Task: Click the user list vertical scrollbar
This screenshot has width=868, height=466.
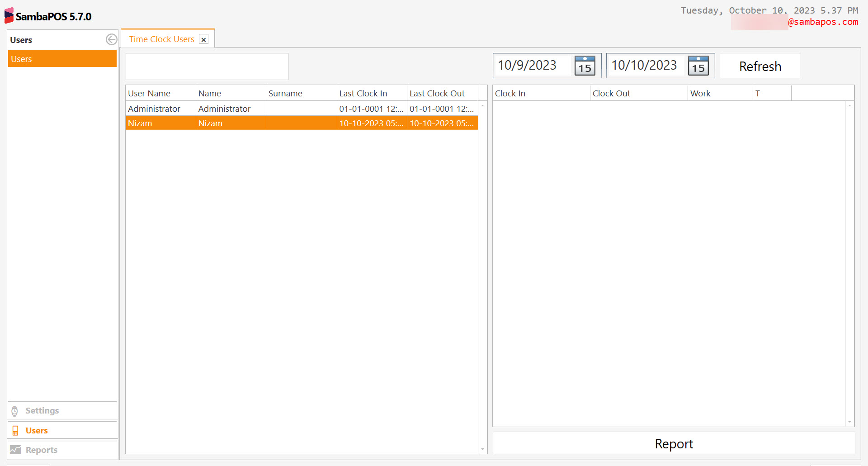Action: tap(482, 271)
